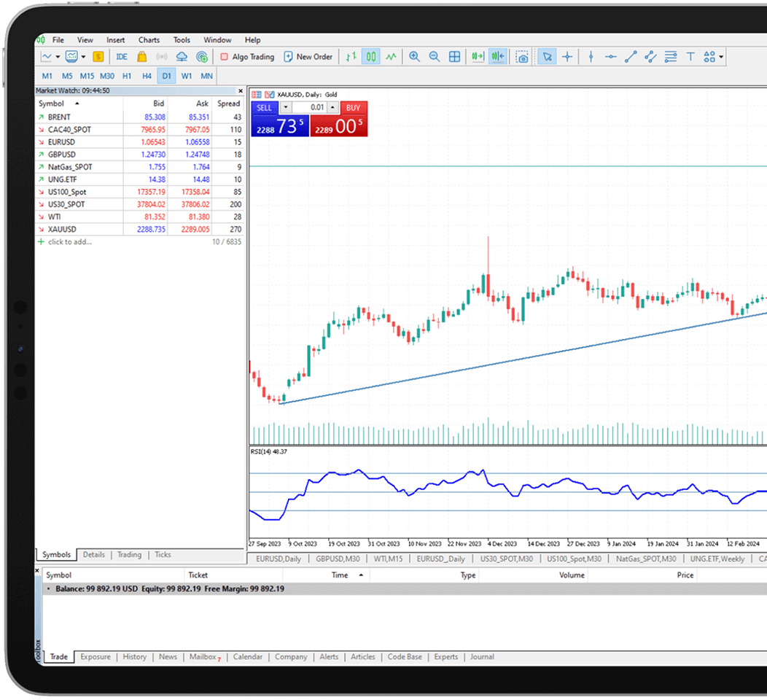
Task: Open the Charts menu
Action: coord(149,40)
